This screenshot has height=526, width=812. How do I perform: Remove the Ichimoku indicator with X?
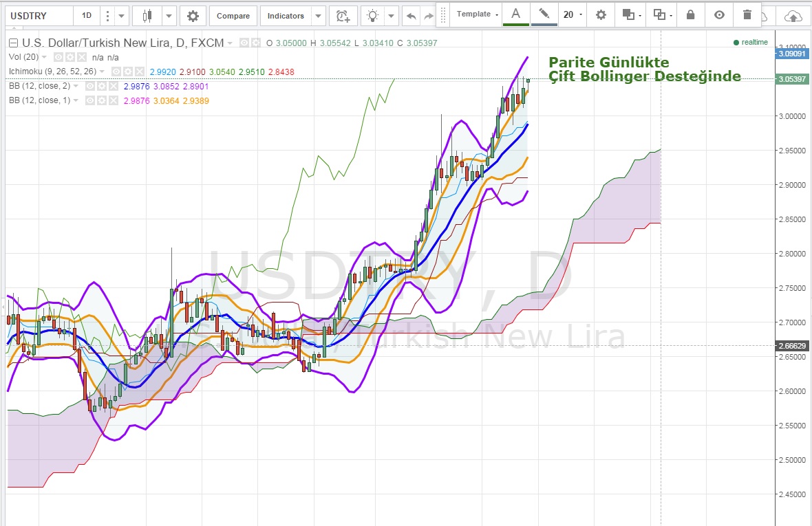pyautogui.click(x=140, y=72)
